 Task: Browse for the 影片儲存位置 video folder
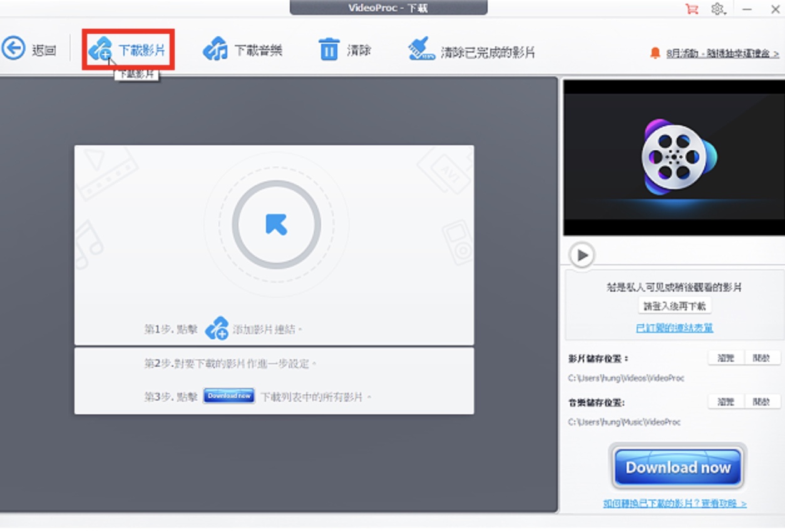[726, 358]
